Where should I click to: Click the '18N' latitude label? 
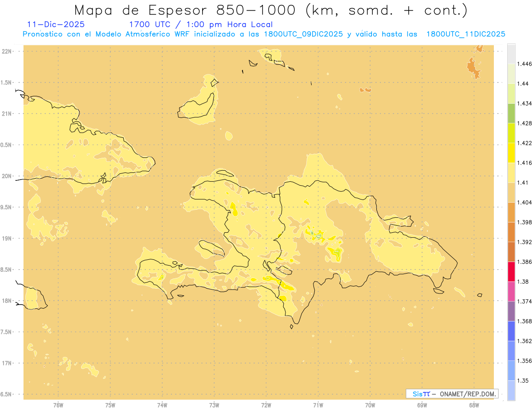(7, 301)
